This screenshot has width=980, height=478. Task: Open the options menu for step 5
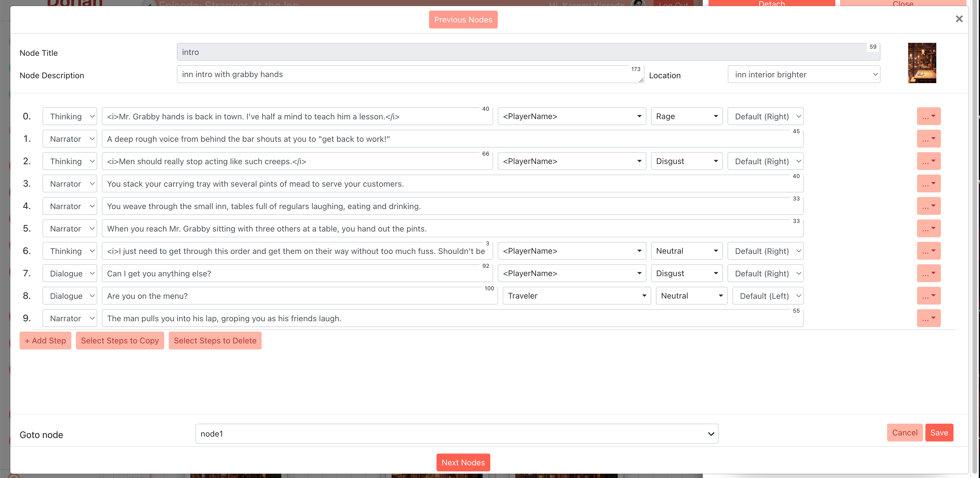[x=928, y=229]
